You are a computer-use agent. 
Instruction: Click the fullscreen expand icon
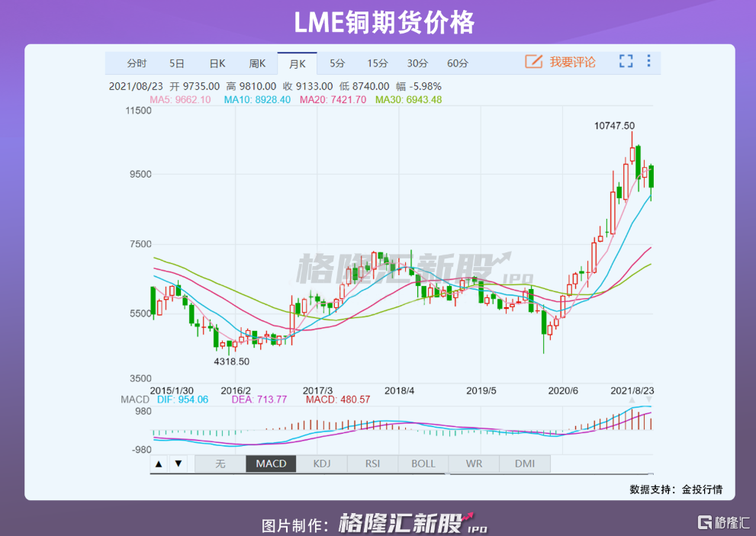[626, 62]
